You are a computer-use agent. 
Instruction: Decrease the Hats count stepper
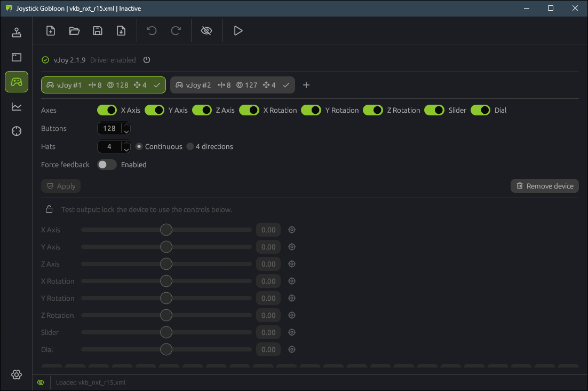click(126, 150)
